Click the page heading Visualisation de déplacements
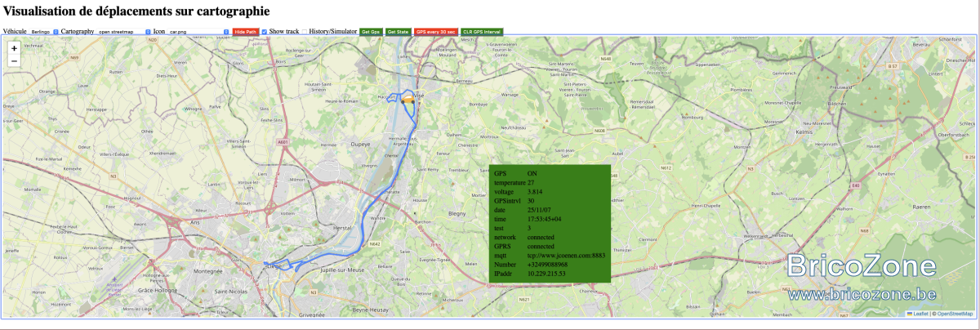Viewport: 980px width, 330px height. tap(136, 11)
